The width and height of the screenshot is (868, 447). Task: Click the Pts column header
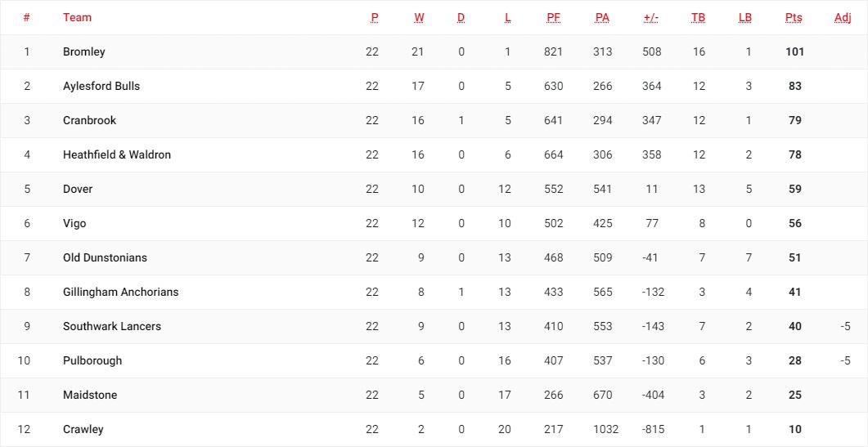[794, 18]
